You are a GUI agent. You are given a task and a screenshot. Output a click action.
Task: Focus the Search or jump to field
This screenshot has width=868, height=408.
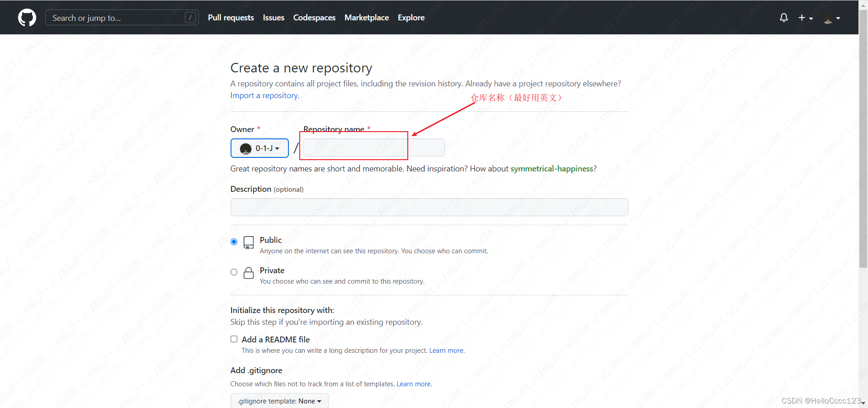click(x=122, y=18)
